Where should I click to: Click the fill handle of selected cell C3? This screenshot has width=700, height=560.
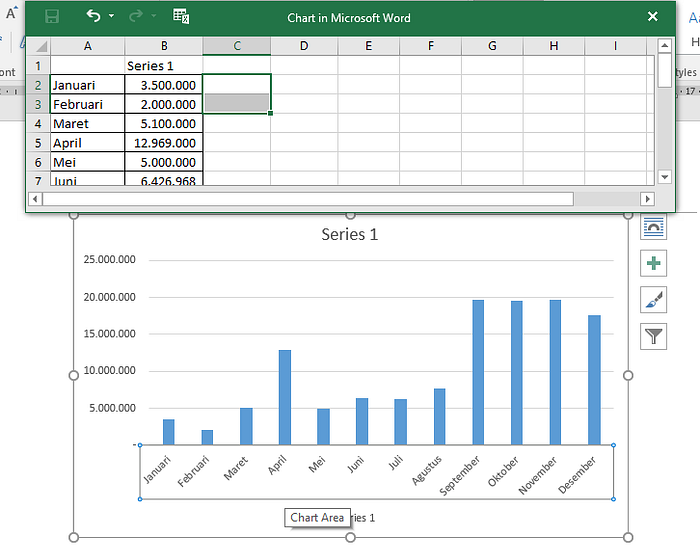click(271, 113)
